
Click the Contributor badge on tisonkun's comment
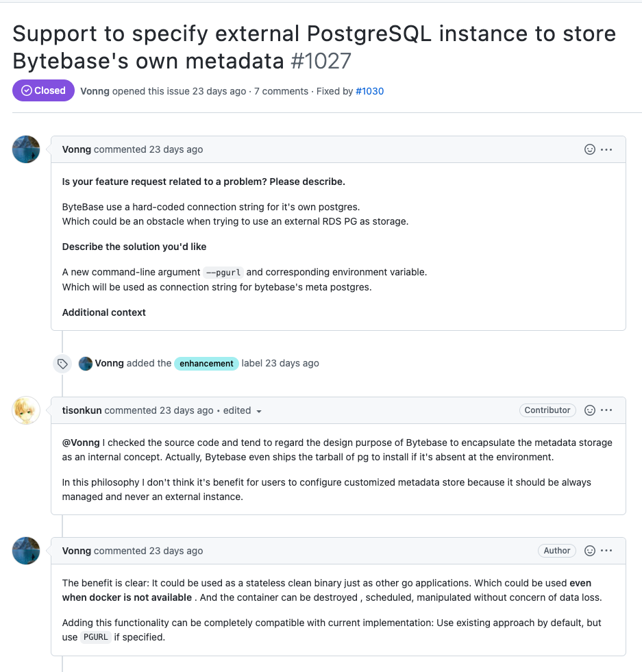pos(547,410)
